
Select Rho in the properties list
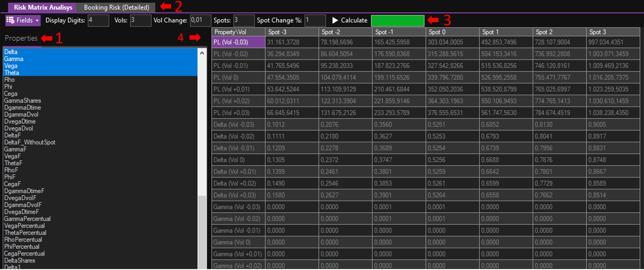click(x=9, y=80)
